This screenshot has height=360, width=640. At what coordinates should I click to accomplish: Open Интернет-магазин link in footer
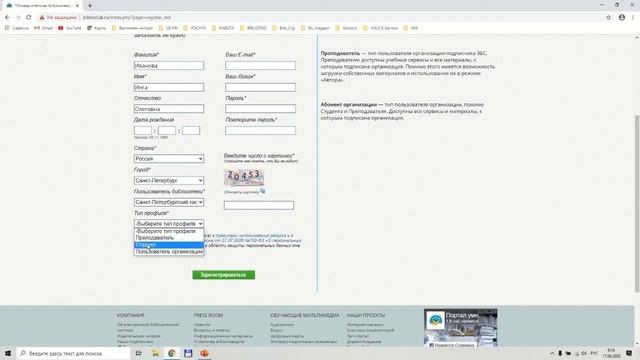click(x=365, y=325)
